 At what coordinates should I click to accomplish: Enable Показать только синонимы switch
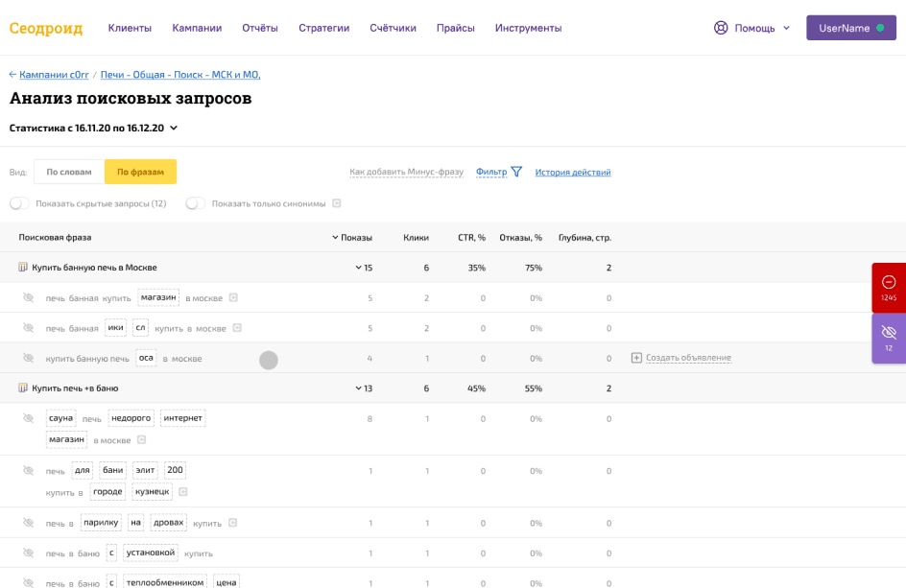[x=196, y=203]
